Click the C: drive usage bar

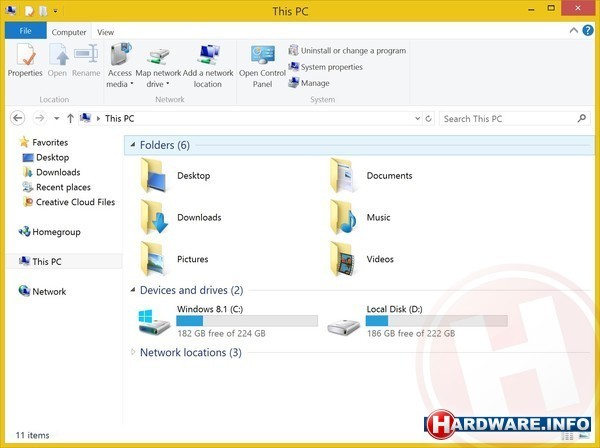pyautogui.click(x=247, y=321)
